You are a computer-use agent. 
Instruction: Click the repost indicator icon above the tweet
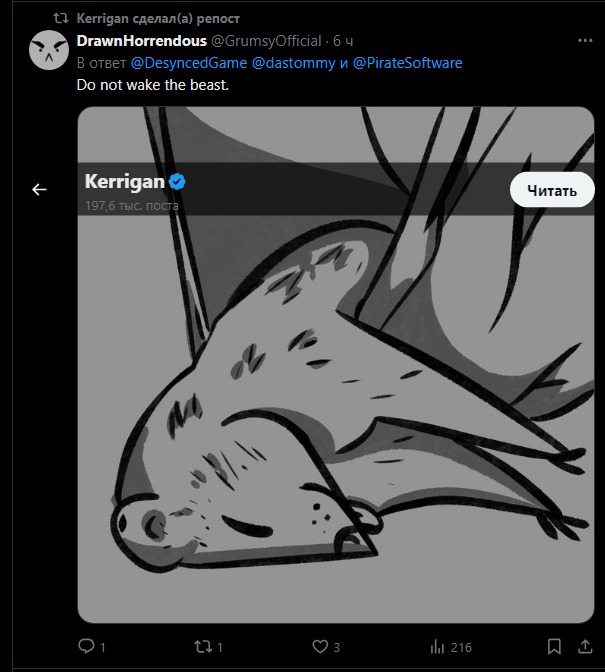[60, 19]
